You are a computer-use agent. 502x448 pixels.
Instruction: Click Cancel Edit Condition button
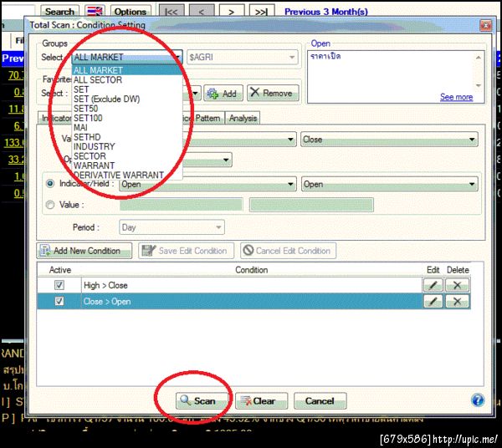coord(288,251)
